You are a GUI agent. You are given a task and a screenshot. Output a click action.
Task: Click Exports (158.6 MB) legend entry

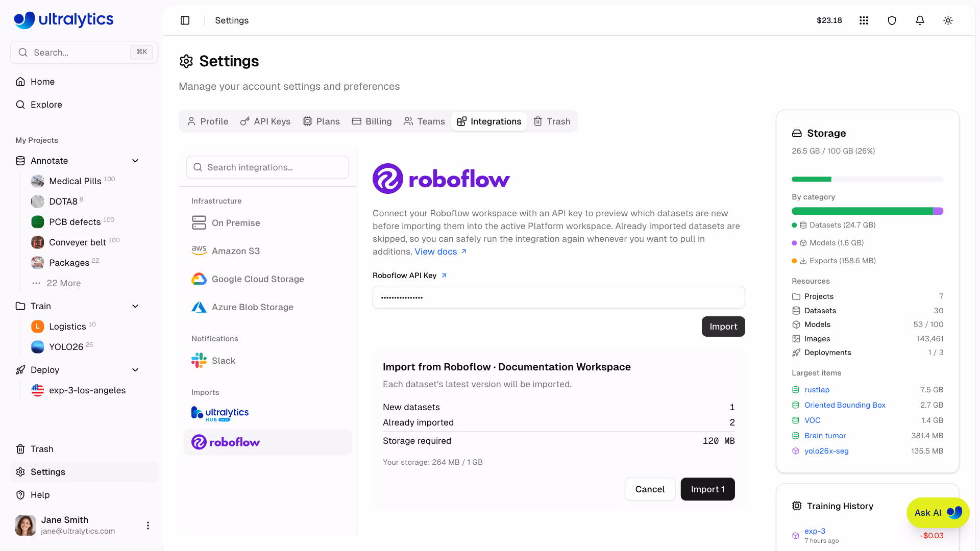[834, 261]
